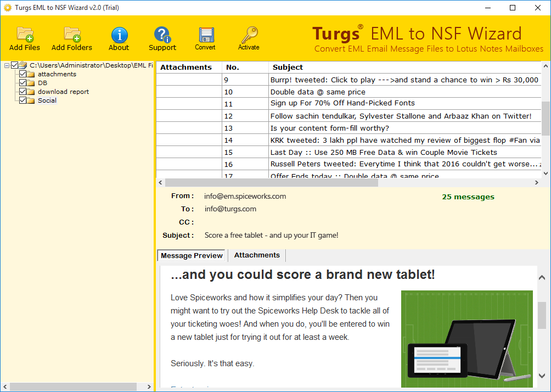The height and width of the screenshot is (392, 551).
Task: Collapse the root folder tree node
Action: 7,65
